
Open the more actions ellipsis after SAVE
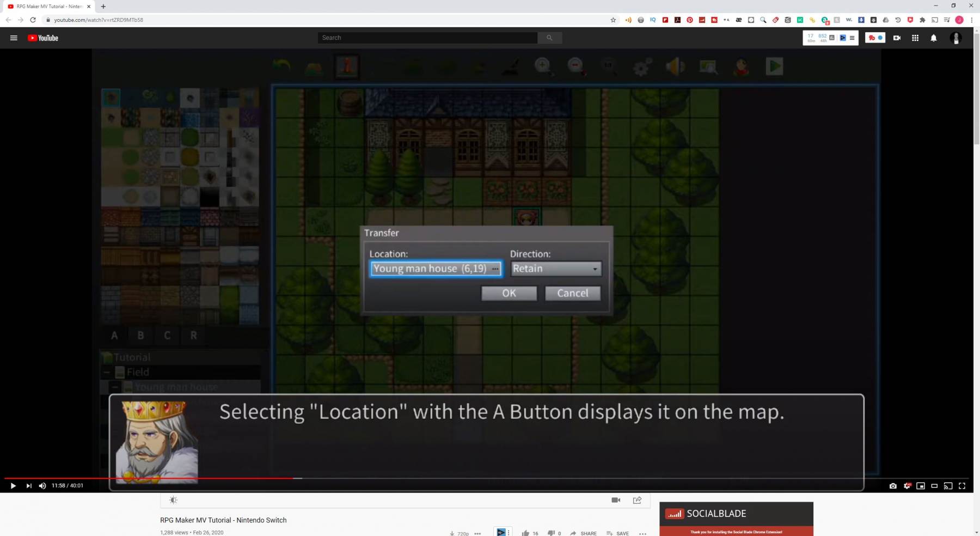point(642,533)
